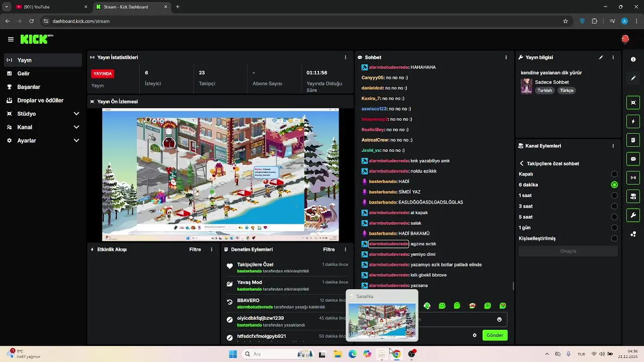Click the Windows Start button
This screenshot has width=644, height=362.
233,354
